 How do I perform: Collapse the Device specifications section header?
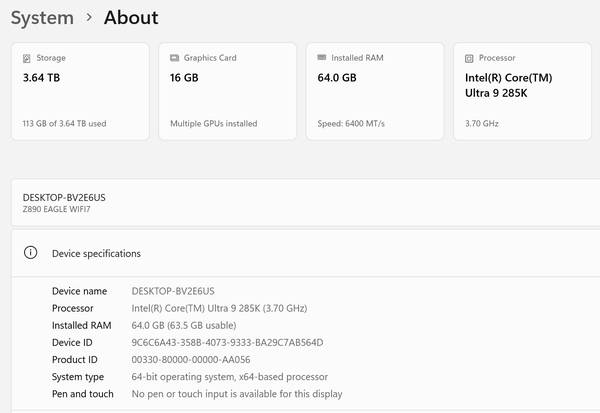point(300,253)
